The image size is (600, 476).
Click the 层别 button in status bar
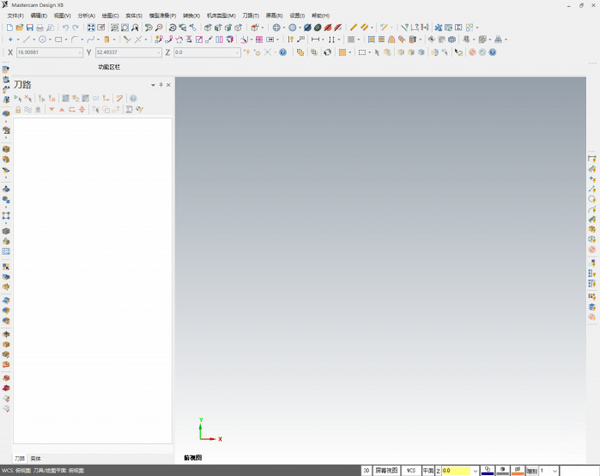(x=532, y=471)
